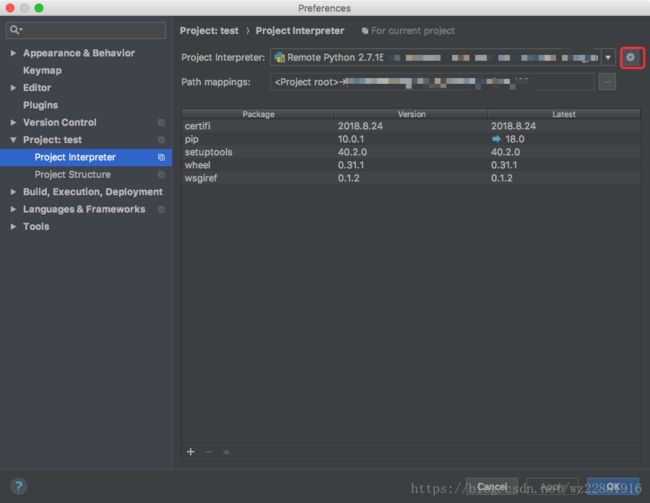Click wheel version 0.31.1 in Version column
650x503 pixels.
351,165
